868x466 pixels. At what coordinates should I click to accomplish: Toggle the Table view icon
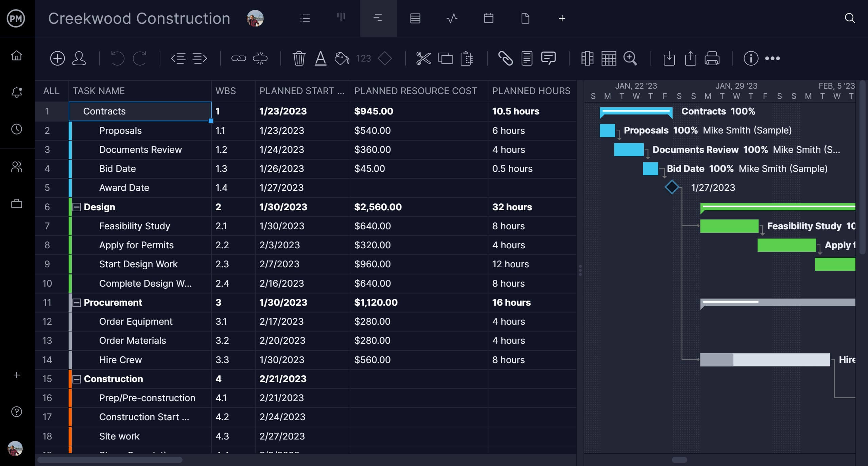click(x=414, y=18)
